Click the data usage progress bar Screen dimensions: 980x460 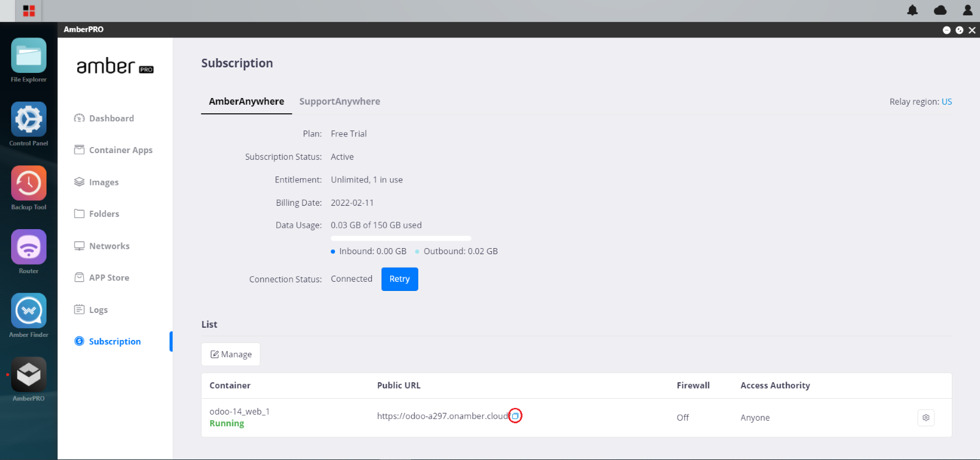coord(401,238)
